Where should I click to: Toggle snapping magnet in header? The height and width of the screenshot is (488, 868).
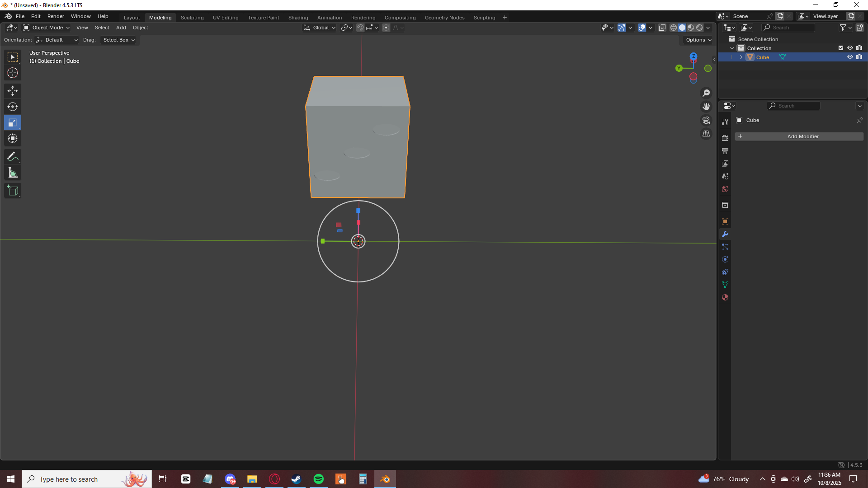point(360,28)
